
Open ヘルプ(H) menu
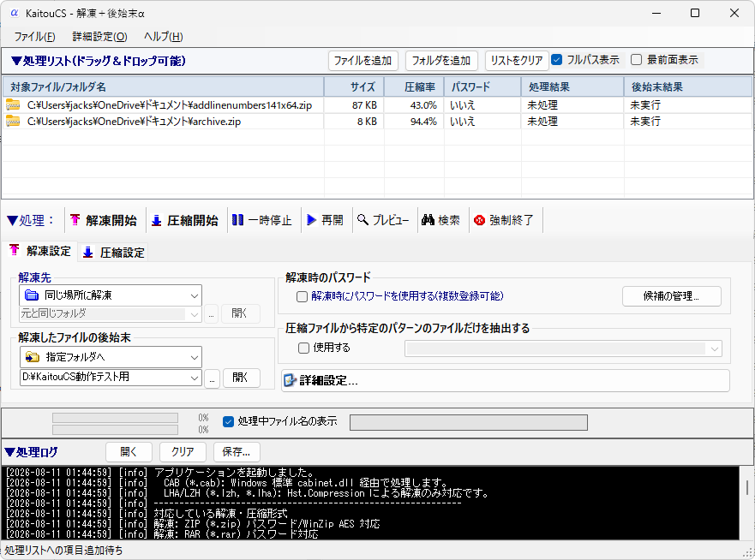(163, 37)
